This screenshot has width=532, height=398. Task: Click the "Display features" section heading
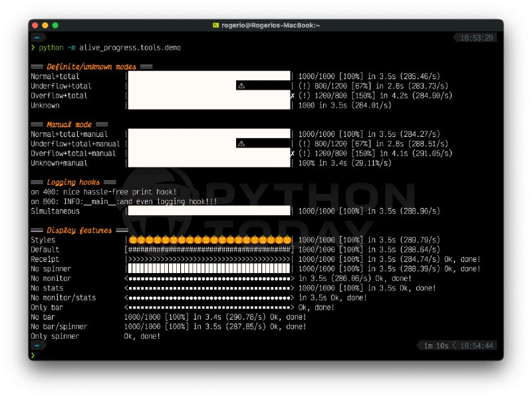pyautogui.click(x=79, y=230)
